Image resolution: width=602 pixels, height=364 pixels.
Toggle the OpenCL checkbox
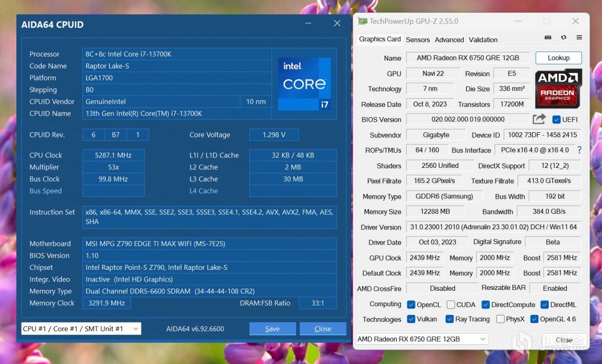tap(411, 304)
